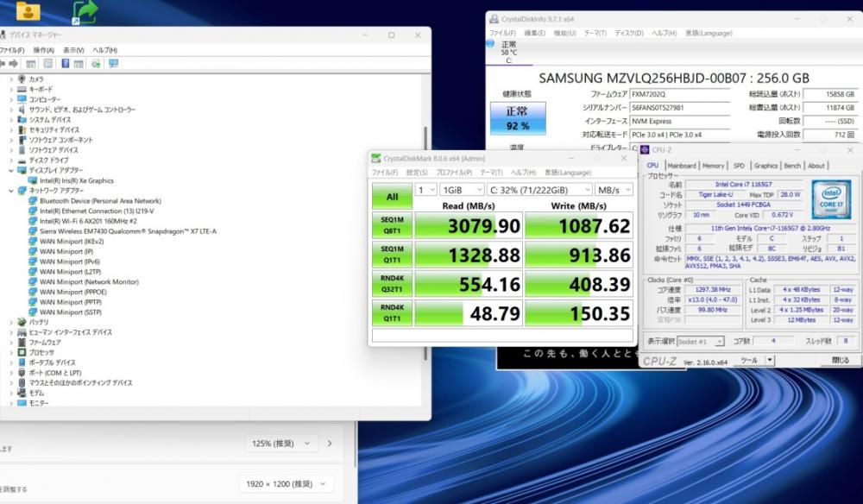Open the drive dropdown C: 32% (71/222GiB)

coord(539,190)
